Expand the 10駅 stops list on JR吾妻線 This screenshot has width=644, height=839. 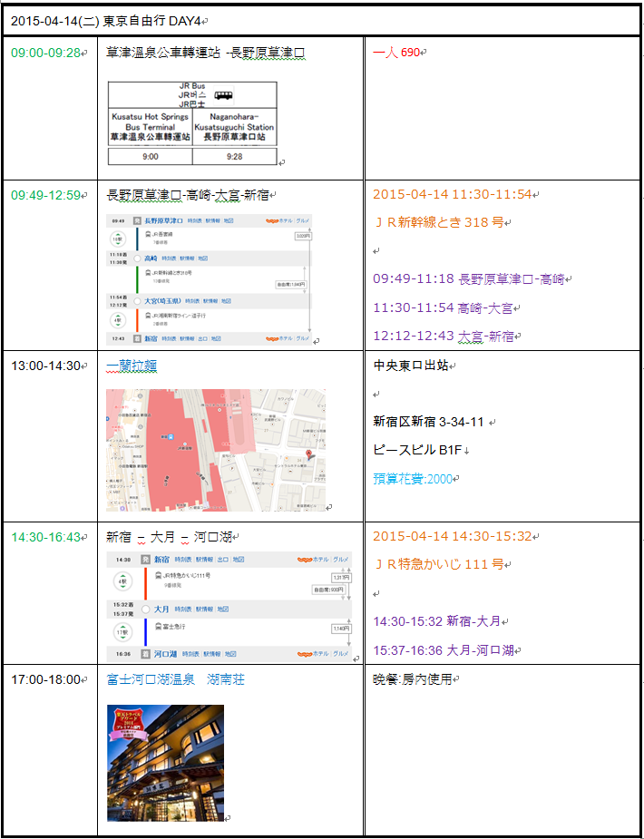(x=118, y=239)
